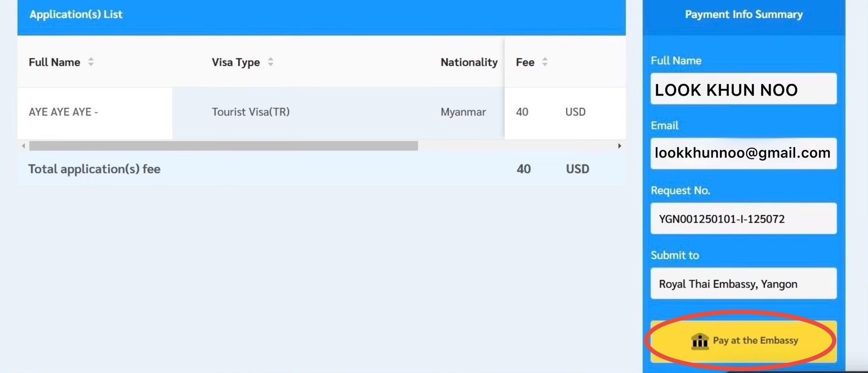Click the Full Name column header text
Image resolution: width=868 pixels, height=373 pixels.
coord(54,62)
